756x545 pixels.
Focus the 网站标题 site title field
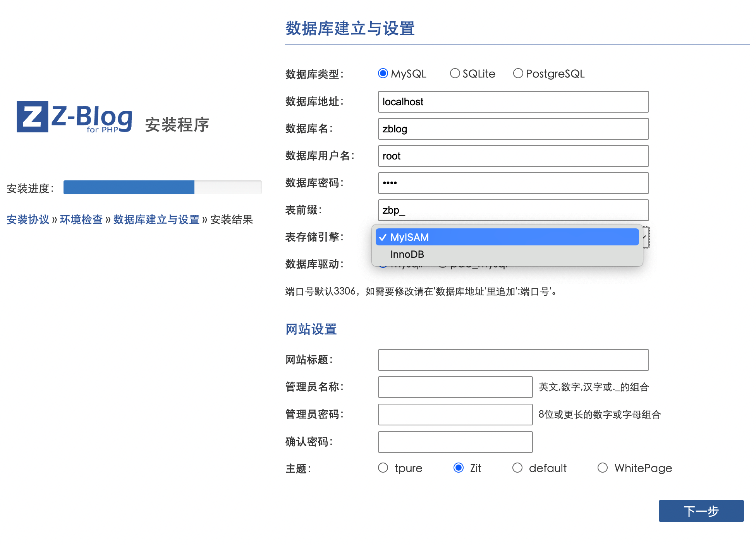point(513,360)
